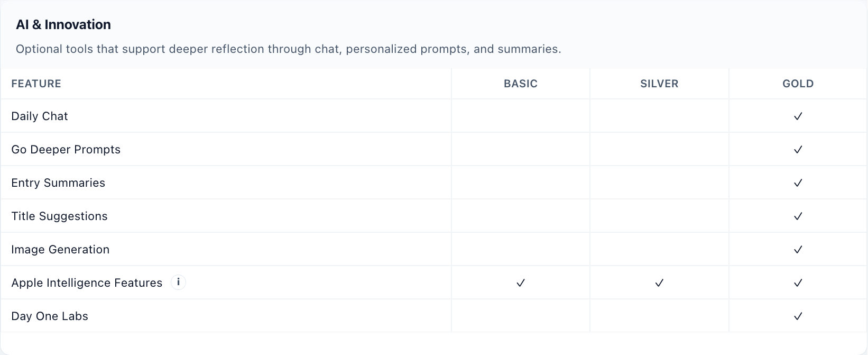Select the BASIC column header
This screenshot has height=355, width=868.
[x=521, y=84]
